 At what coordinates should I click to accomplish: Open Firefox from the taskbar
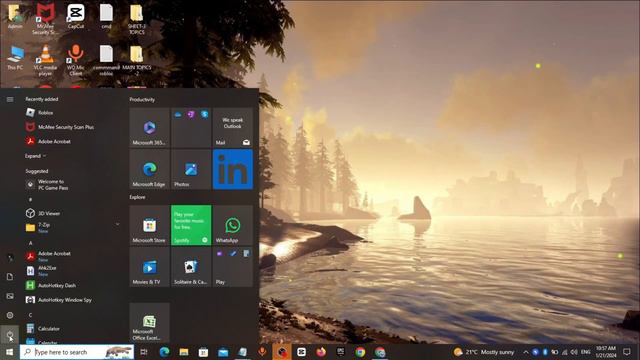pos(321,352)
